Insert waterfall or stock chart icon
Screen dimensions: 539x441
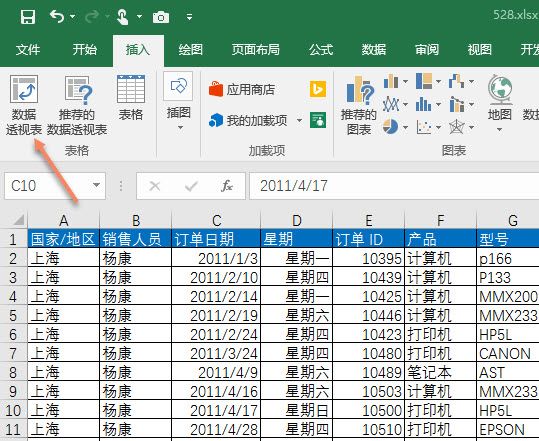[x=457, y=81]
